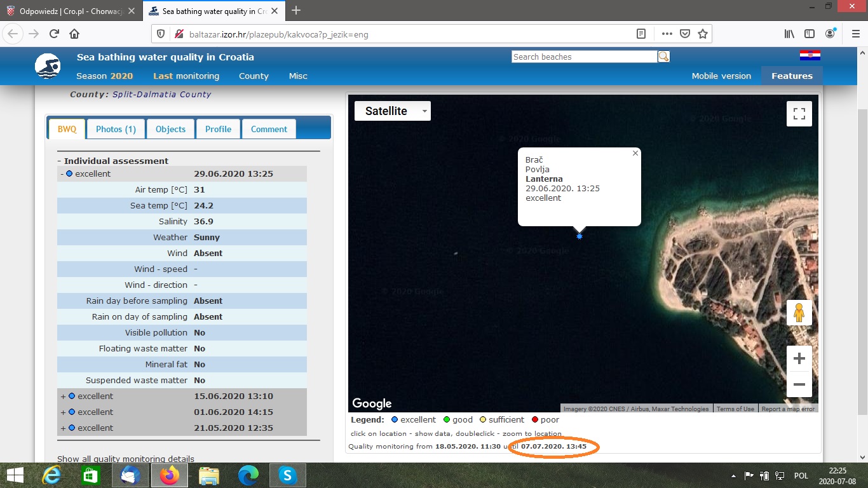Zoom out on the map
The height and width of the screenshot is (488, 868).
click(799, 384)
